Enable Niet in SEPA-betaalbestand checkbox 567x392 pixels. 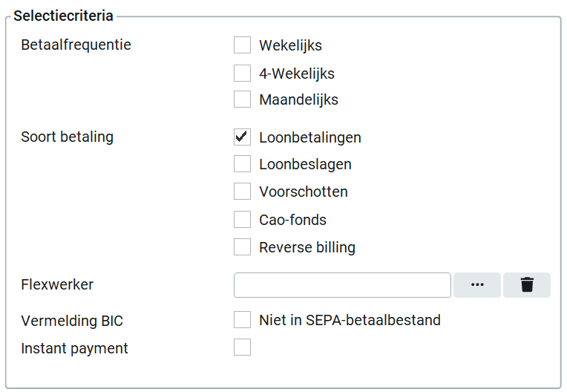tap(242, 320)
